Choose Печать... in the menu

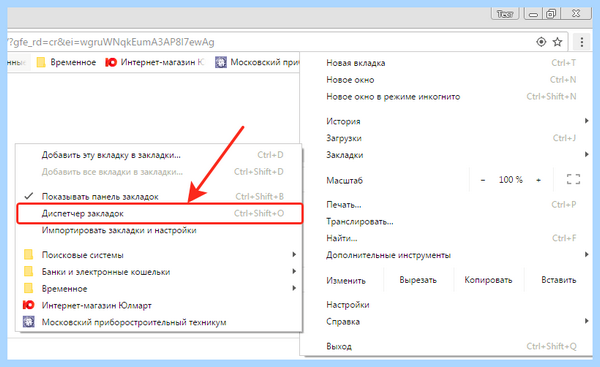(x=447, y=204)
